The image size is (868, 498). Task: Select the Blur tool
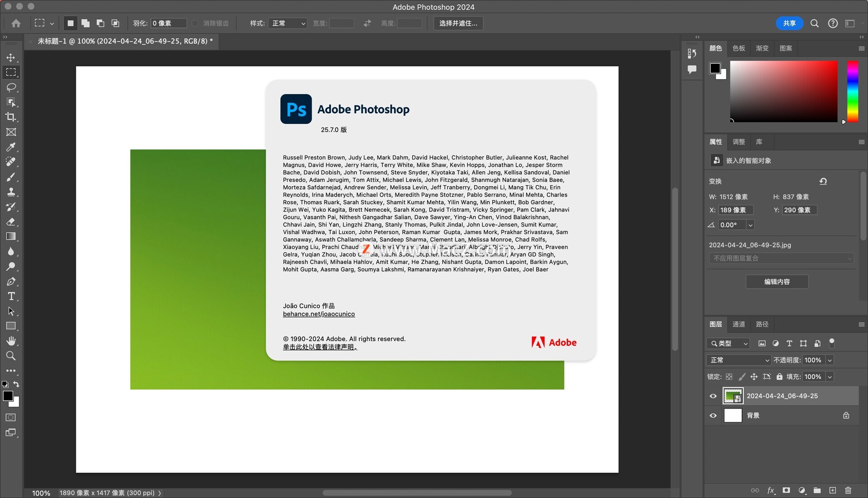(x=11, y=251)
